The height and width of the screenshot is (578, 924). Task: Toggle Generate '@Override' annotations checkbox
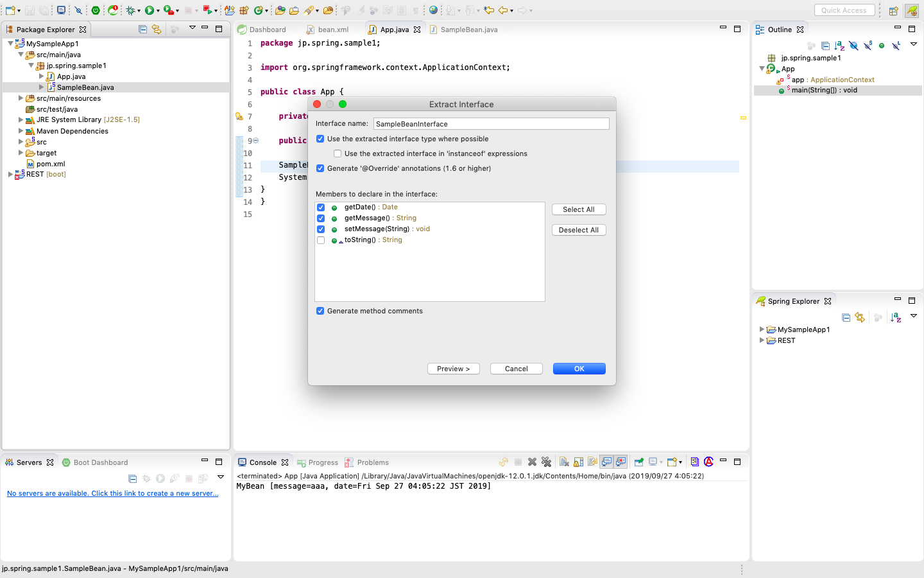point(320,168)
